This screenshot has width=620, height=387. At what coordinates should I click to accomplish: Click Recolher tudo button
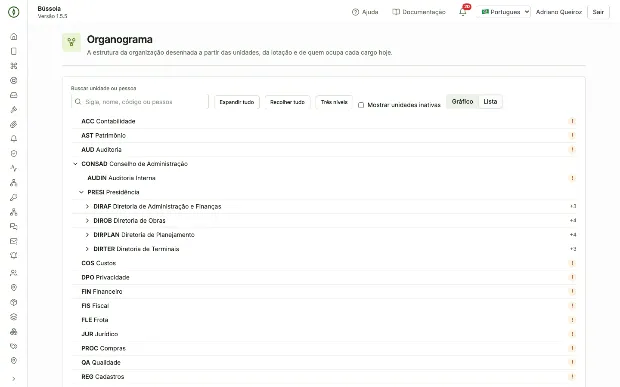(x=287, y=102)
